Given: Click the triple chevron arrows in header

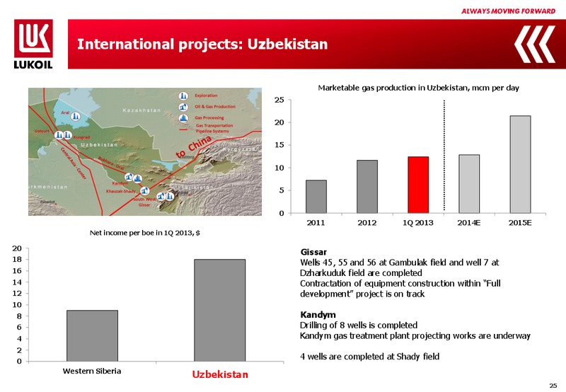Looking at the screenshot, I should point(535,44).
